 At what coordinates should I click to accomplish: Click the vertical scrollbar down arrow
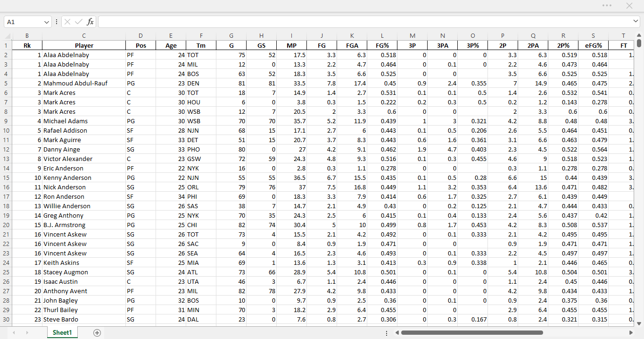pyautogui.click(x=639, y=323)
